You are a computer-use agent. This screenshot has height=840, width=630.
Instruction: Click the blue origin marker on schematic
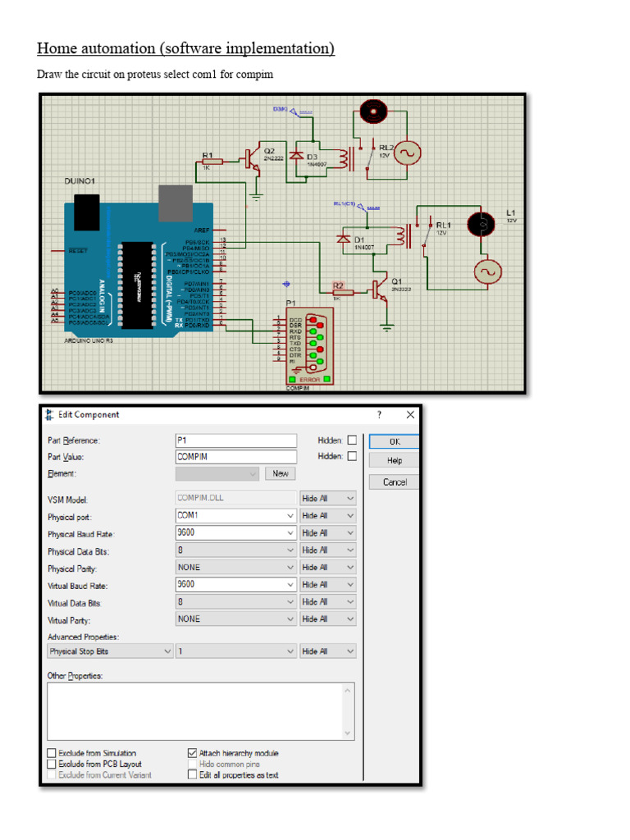pos(286,284)
